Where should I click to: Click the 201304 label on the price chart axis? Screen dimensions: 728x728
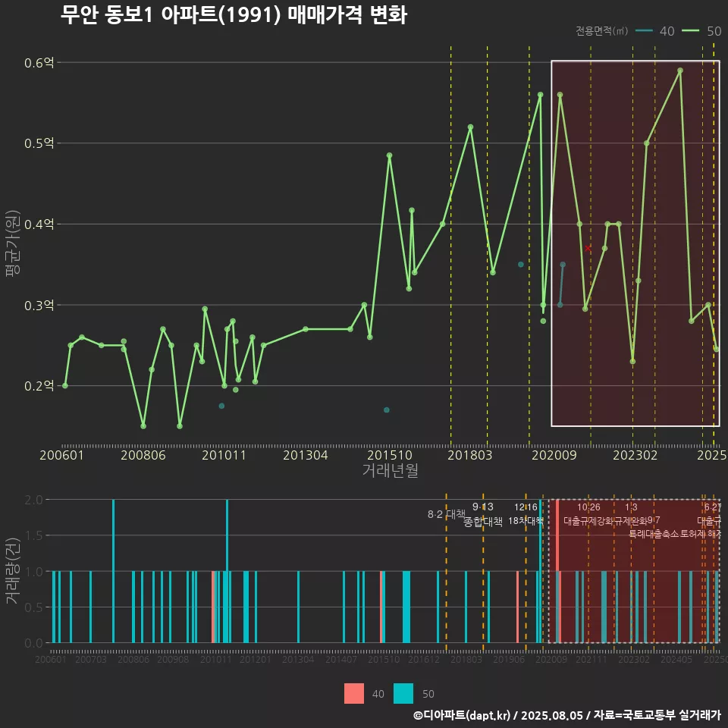click(306, 455)
